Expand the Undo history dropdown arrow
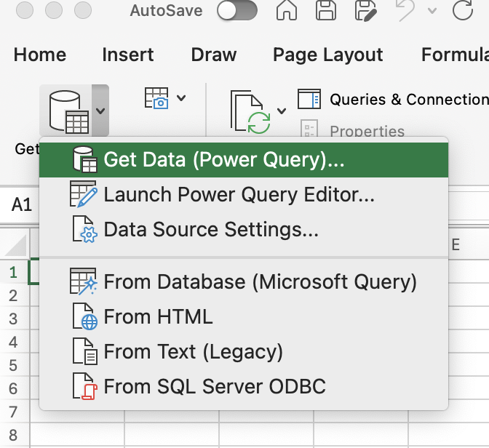Screen dimensions: 489x448 click(432, 11)
